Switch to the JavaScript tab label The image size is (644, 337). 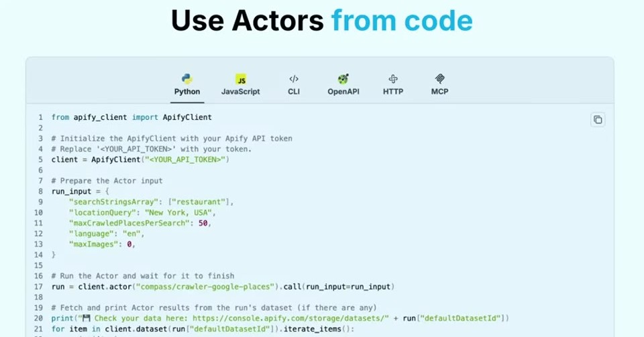241,92
